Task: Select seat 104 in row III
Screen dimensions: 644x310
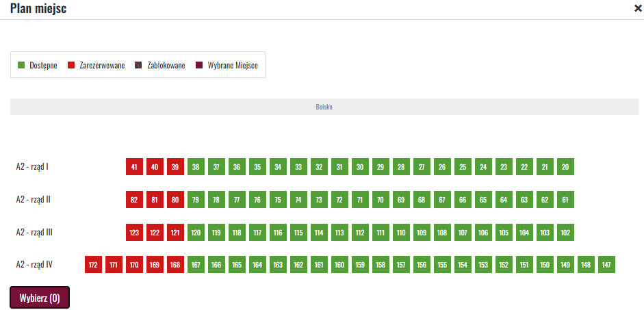Action: tap(524, 233)
